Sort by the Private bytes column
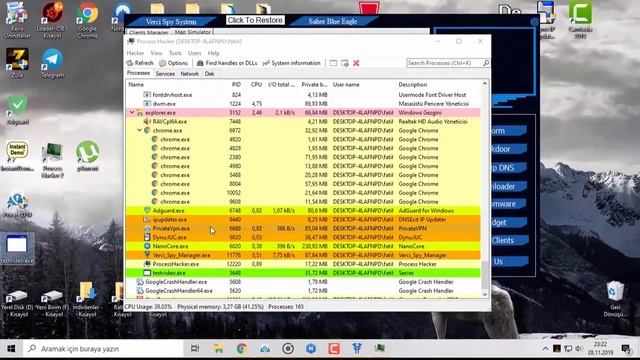Image resolution: width=640 pixels, height=360 pixels. (314, 84)
